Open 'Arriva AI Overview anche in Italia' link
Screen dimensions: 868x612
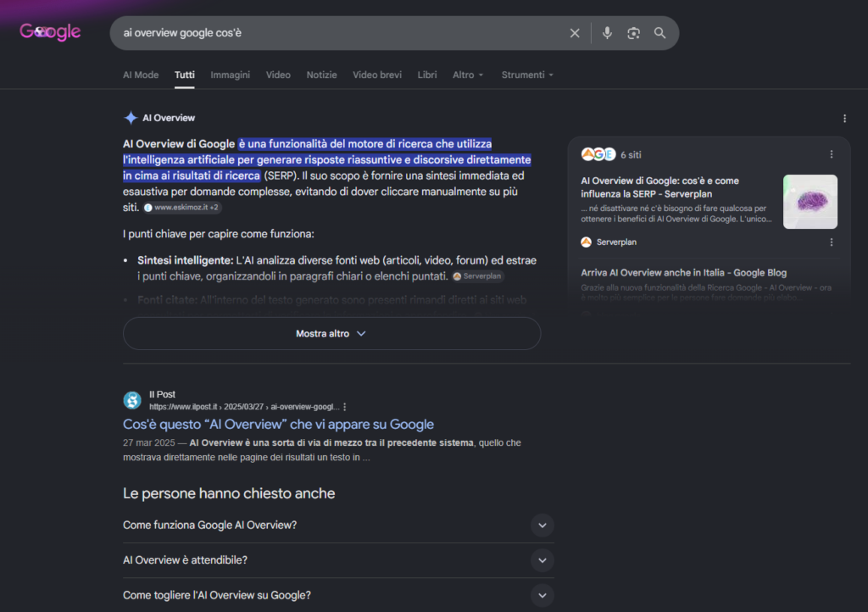pos(683,273)
